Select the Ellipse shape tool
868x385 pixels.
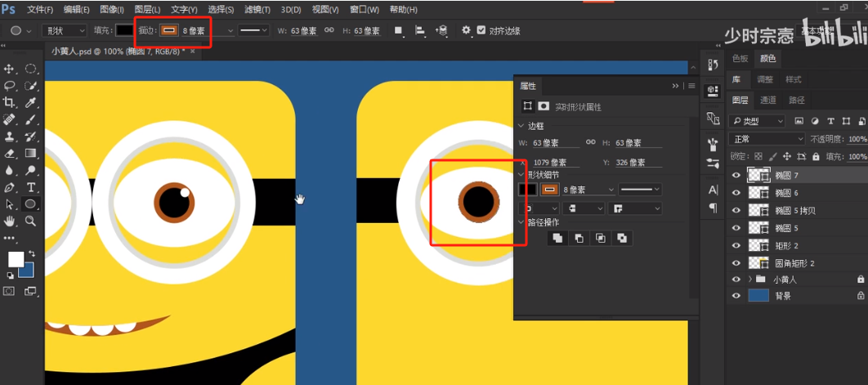coord(31,204)
